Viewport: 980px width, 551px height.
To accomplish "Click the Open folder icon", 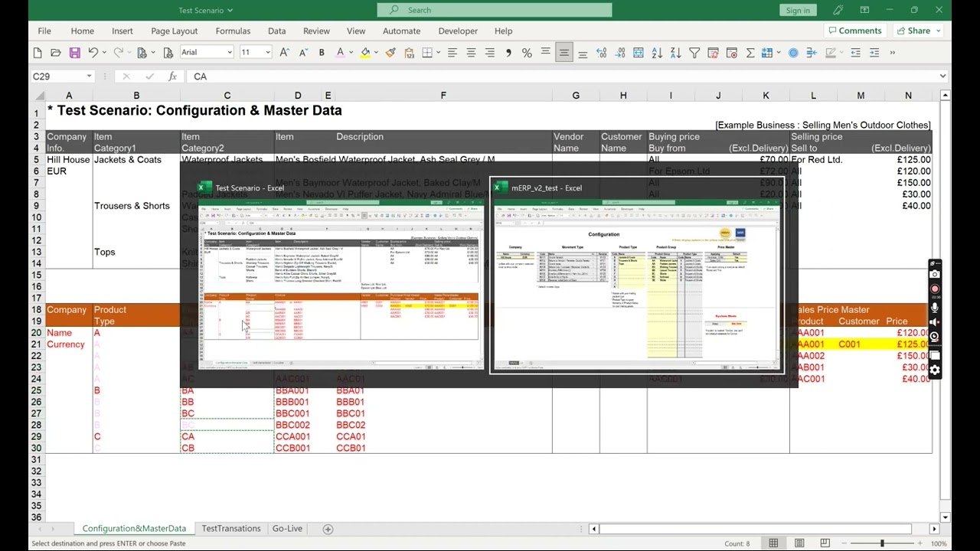I will click(x=56, y=53).
